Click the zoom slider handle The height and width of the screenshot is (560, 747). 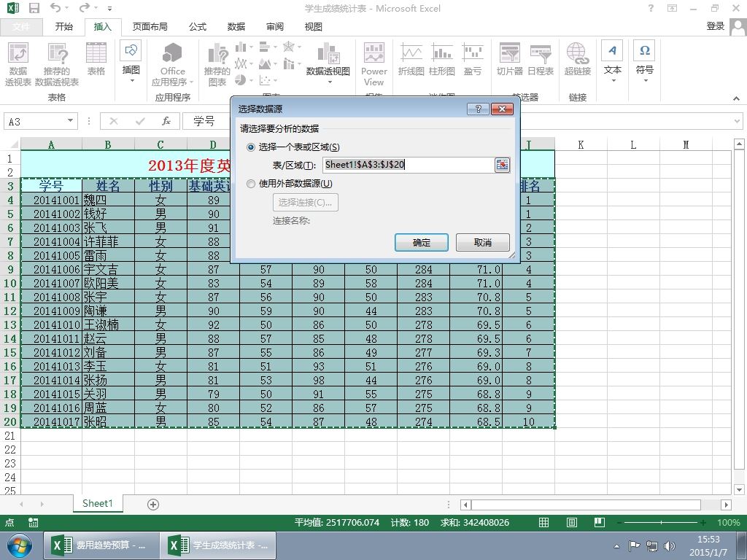coord(661,522)
